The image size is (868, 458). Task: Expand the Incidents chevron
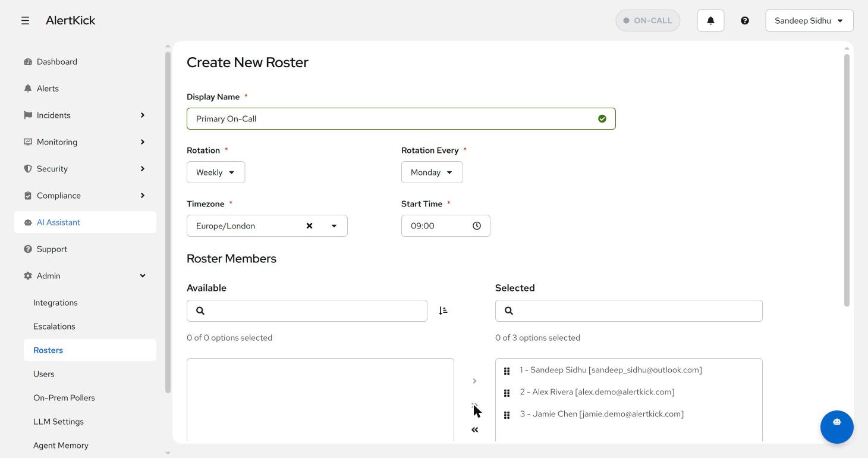pos(143,115)
